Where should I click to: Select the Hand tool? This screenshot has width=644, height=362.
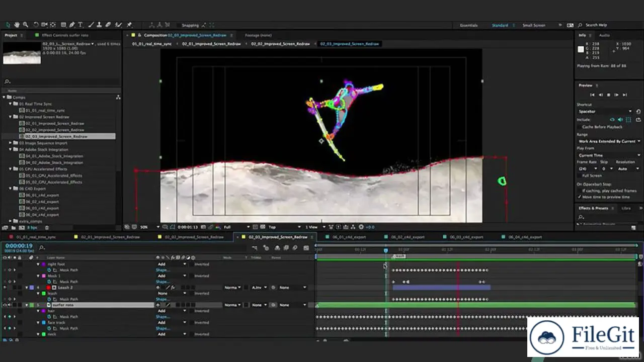tap(17, 25)
